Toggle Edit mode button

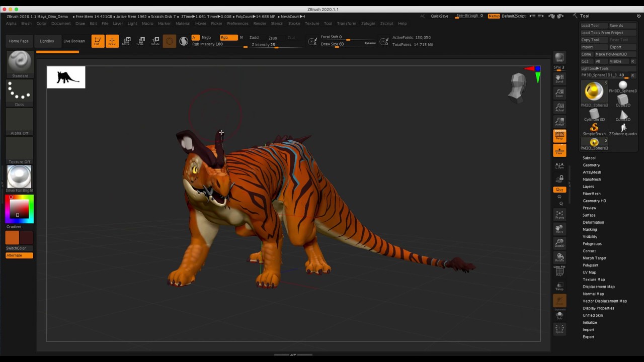(98, 41)
